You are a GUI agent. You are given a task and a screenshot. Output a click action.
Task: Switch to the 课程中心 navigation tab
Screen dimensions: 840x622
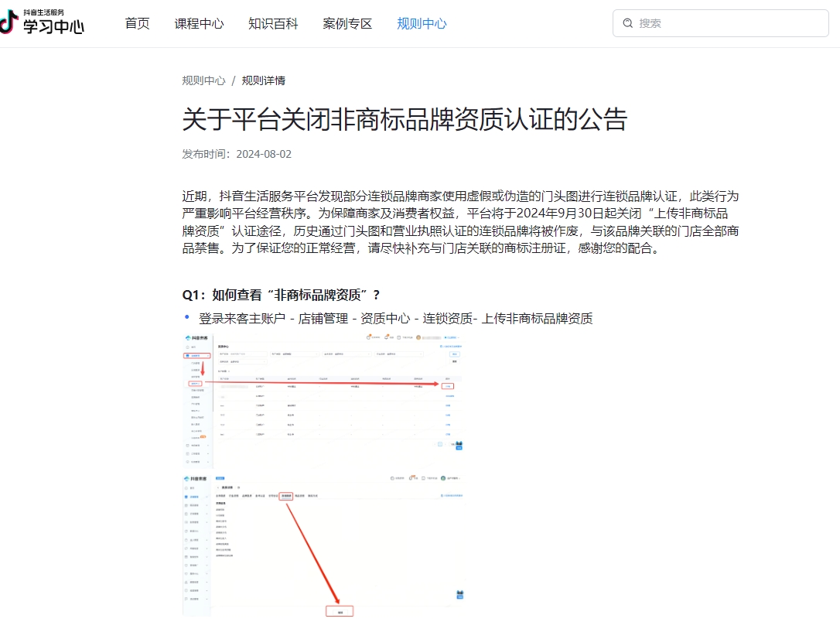point(200,23)
